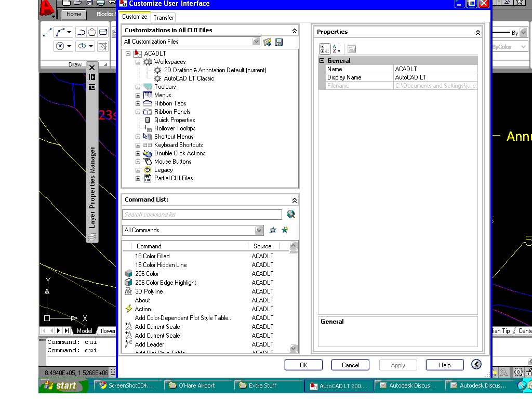Click the find command globe search icon

291,214
